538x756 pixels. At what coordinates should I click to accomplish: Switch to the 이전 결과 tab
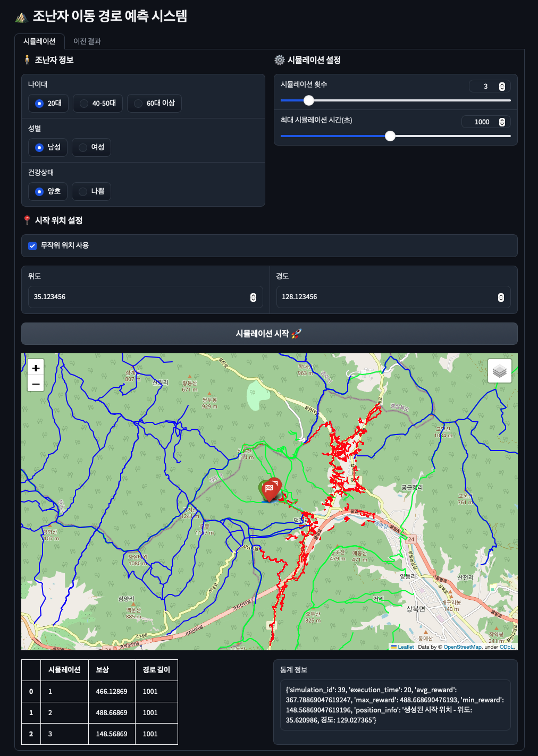tap(87, 41)
